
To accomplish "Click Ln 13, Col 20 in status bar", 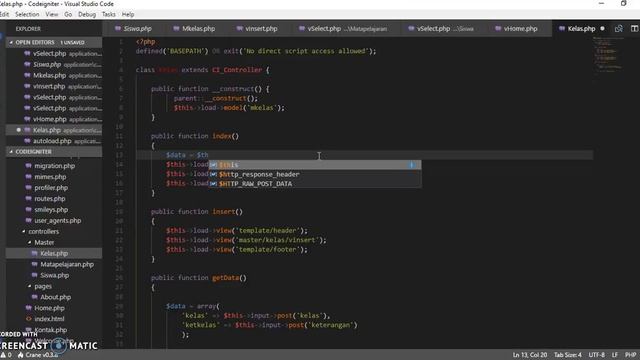I will click(530, 355).
